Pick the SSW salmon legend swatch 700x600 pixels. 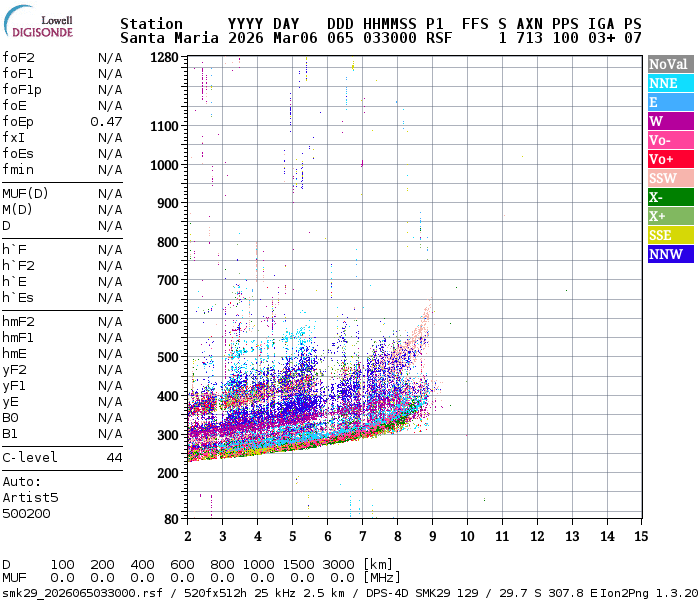pyautogui.click(x=671, y=178)
